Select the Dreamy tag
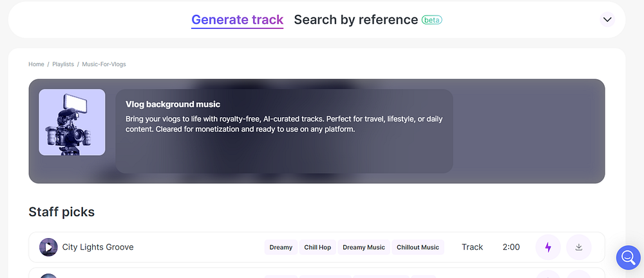The height and width of the screenshot is (278, 644). pyautogui.click(x=281, y=247)
